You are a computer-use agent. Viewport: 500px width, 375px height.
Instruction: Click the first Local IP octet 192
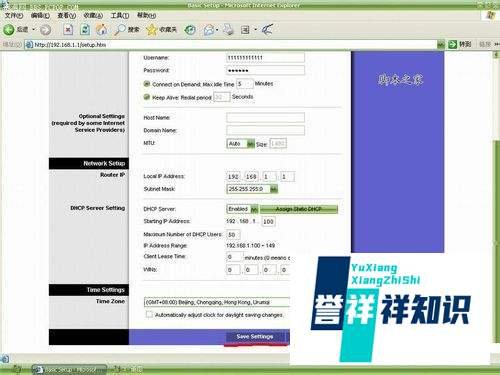click(233, 176)
